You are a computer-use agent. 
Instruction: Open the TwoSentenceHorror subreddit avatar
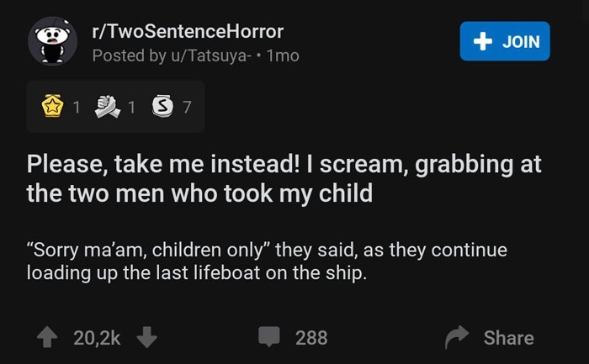point(53,41)
